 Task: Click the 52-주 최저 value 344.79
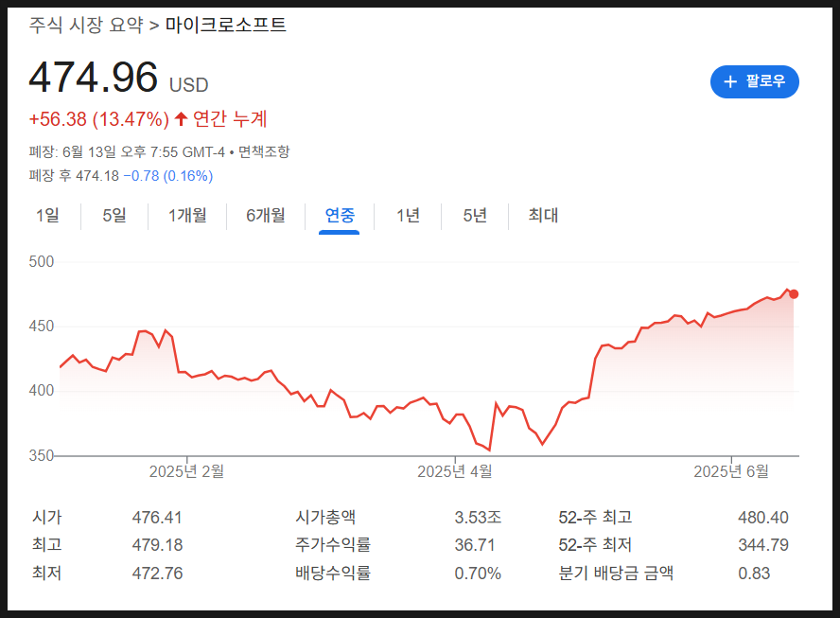(763, 545)
